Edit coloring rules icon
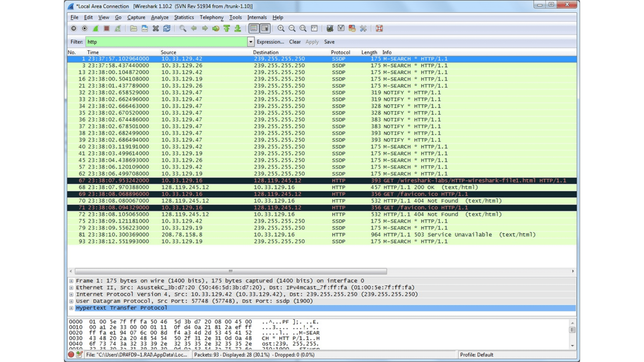 [x=352, y=28]
